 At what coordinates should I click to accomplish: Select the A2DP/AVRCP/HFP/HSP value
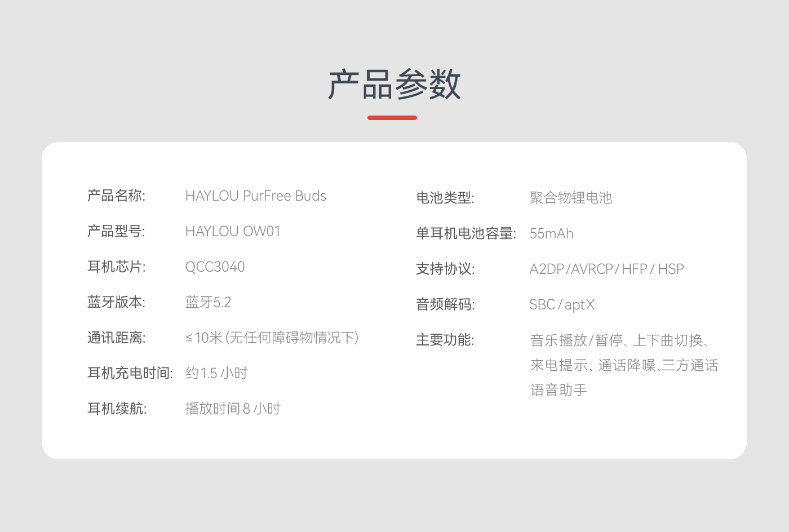607,269
